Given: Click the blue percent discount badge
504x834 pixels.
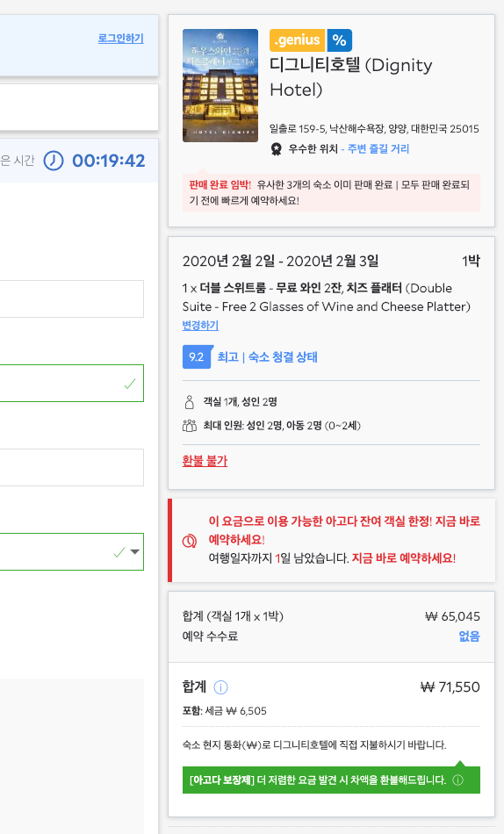Looking at the screenshot, I should (339, 40).
